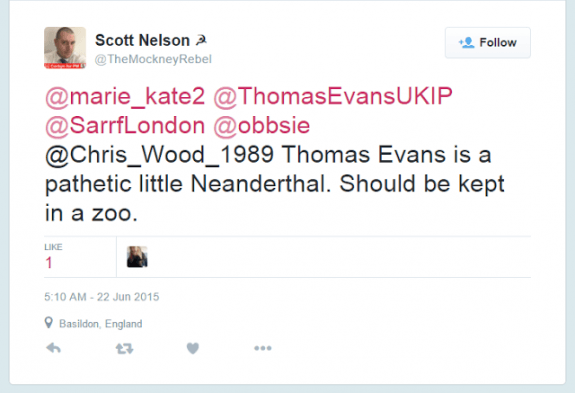
Task: Follow Scott Nelson with the Follow button
Action: (488, 43)
